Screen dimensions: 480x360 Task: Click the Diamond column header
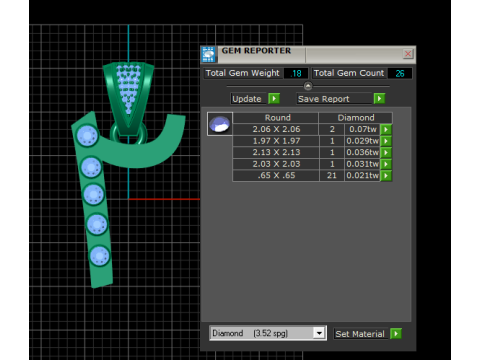pyautogui.click(x=356, y=118)
